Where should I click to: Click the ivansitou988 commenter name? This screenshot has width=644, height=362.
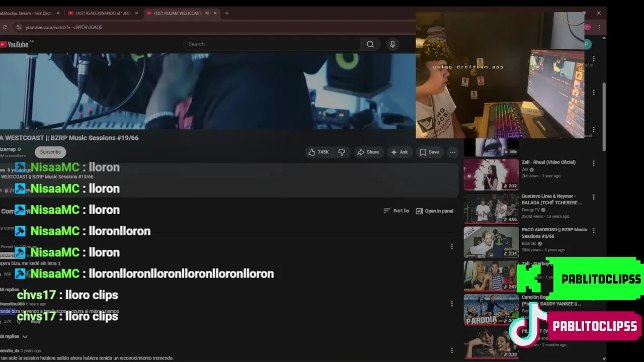click(12, 304)
